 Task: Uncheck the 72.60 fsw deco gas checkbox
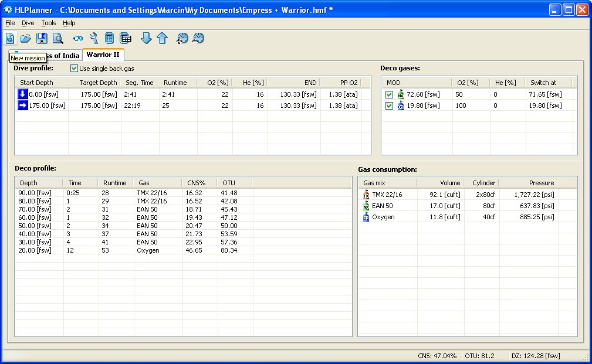coord(390,94)
